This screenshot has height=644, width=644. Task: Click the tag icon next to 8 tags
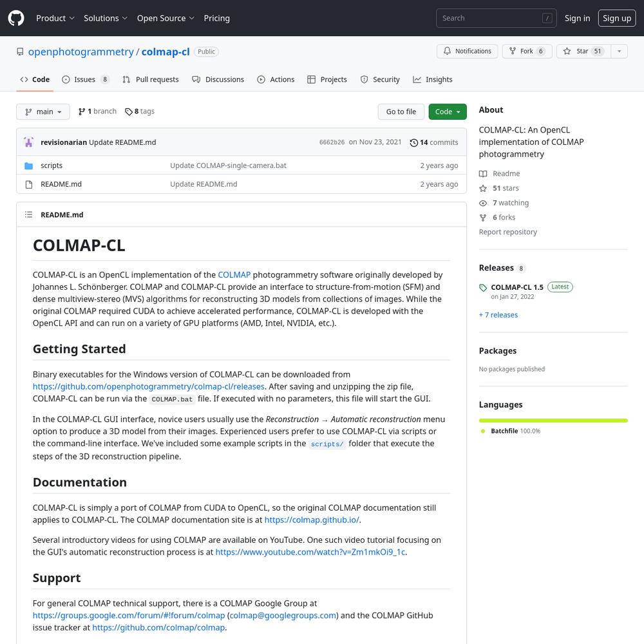point(129,111)
